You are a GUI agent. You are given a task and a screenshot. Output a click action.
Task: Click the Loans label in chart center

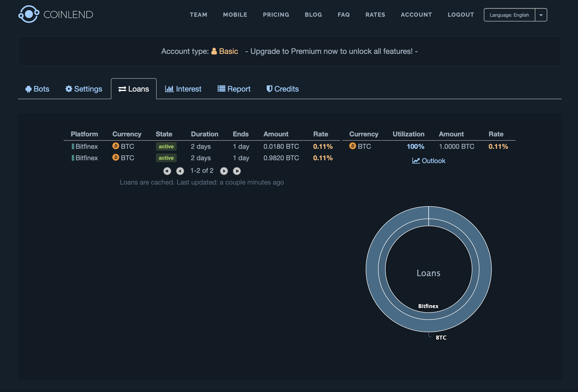(x=428, y=273)
